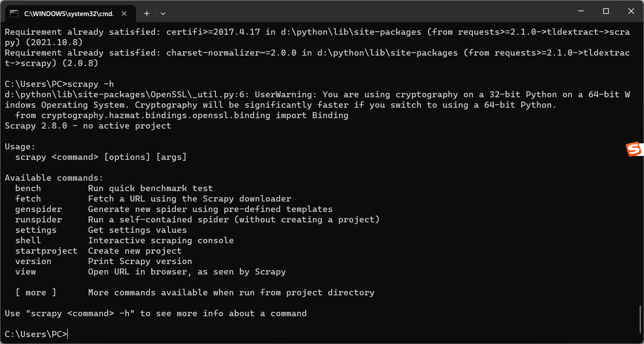Click the 'view' command description text
This screenshot has width=644, height=344.
click(x=187, y=271)
